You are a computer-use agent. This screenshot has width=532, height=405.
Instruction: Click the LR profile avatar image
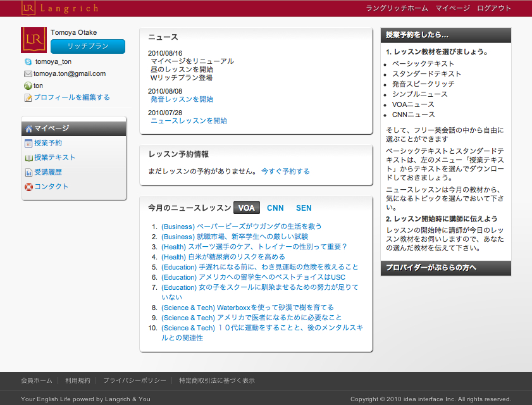click(34, 40)
